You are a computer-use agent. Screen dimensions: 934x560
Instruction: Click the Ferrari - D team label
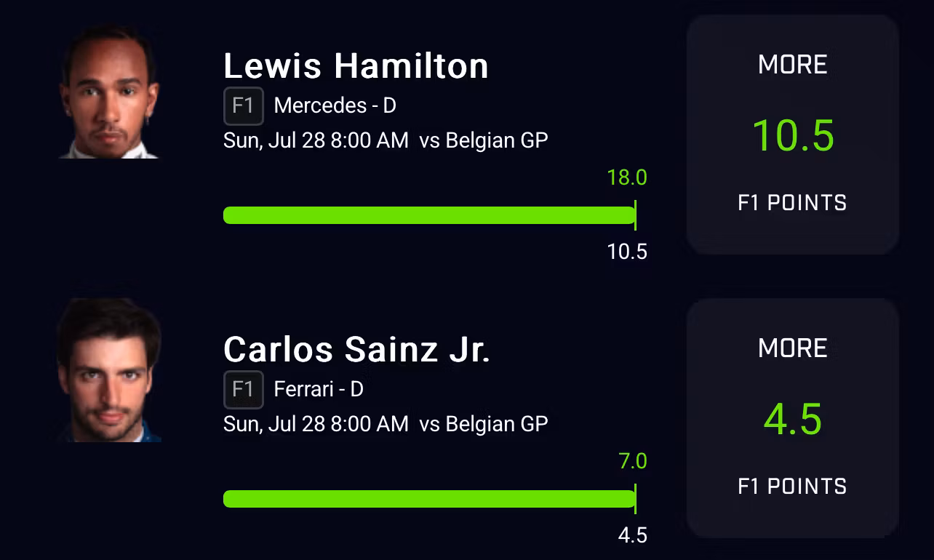(x=319, y=390)
